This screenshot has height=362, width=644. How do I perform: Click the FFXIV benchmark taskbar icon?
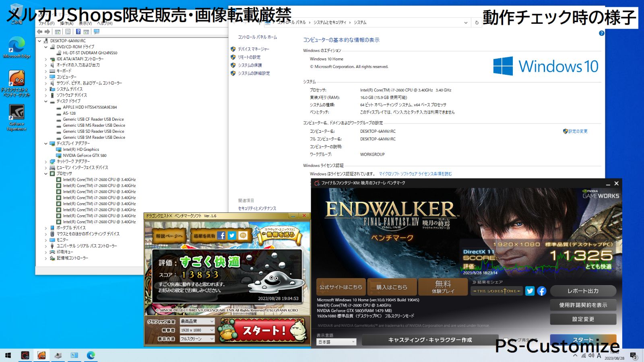pos(25,355)
